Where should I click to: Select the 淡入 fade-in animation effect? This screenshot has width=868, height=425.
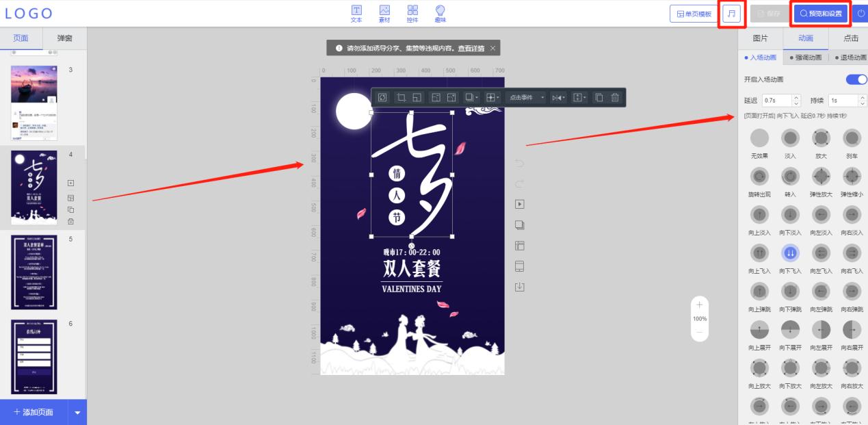click(x=790, y=138)
